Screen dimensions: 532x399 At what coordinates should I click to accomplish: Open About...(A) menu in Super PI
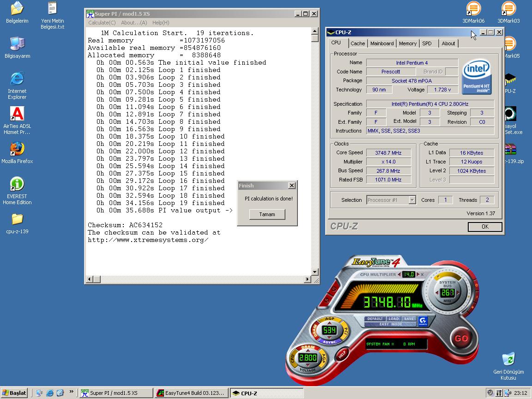(134, 23)
